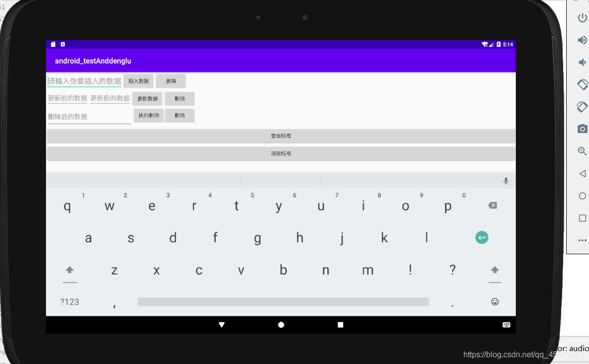Screen dimensions: 589x364
Task: Tap the exclamation mark key
Action: (x=410, y=270)
